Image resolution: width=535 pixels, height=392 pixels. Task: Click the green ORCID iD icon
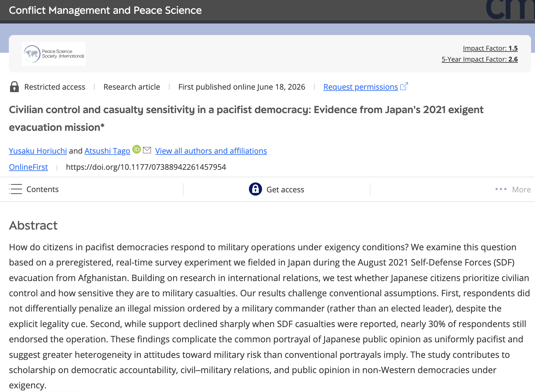point(137,149)
